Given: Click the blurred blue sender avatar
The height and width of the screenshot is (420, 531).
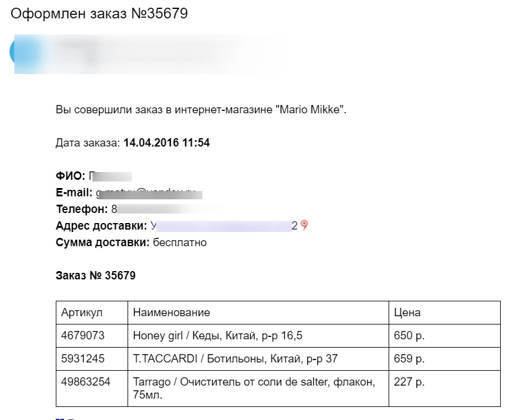Looking at the screenshot, I should 23,52.
